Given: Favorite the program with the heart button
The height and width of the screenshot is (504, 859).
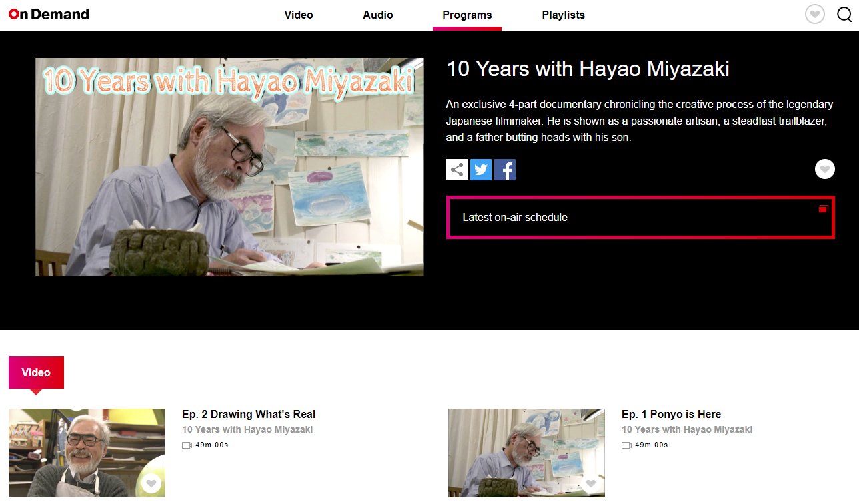Looking at the screenshot, I should (825, 170).
